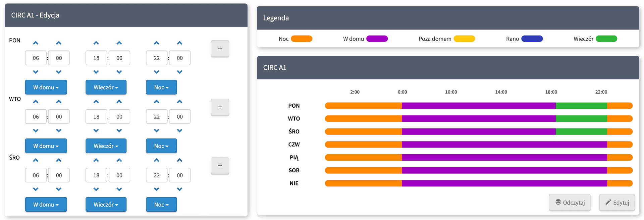
Task: Add a time slot for WTO
Action: [x=220, y=107]
